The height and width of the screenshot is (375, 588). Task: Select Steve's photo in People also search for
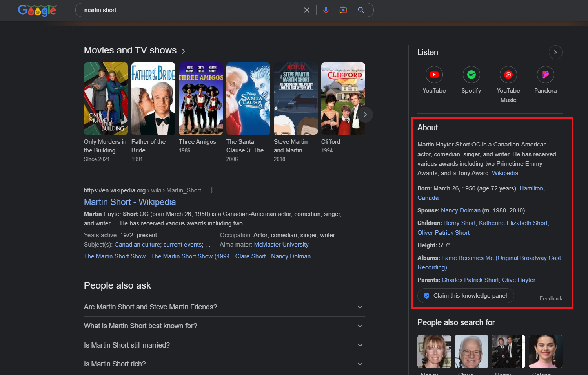(471, 351)
